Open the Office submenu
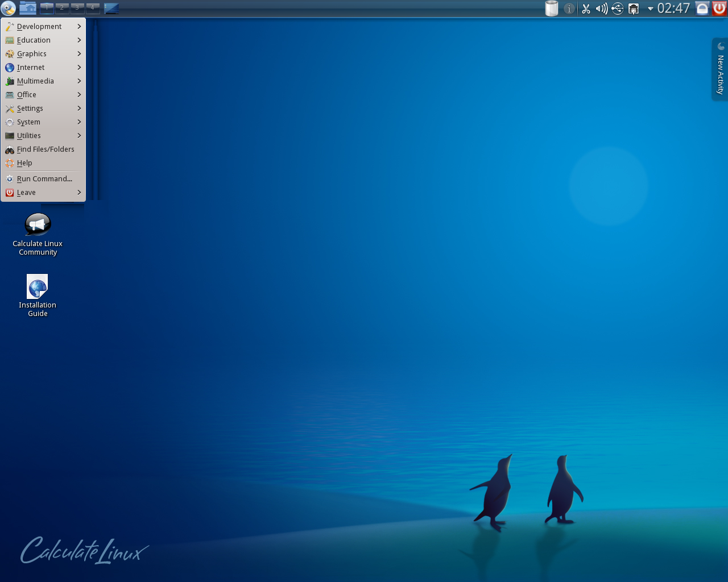 43,95
